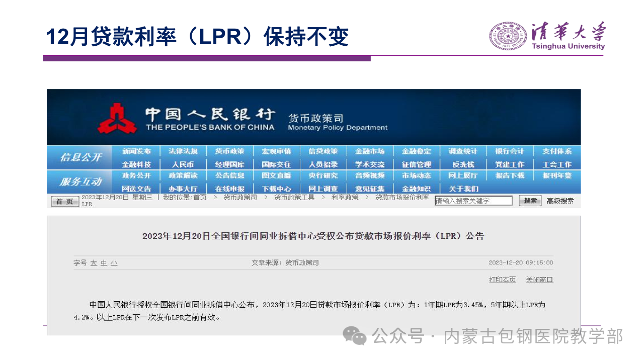Click 贷款市场报价利率 in the breadcrumb
Viewport: 644px width, 362px height.
pyautogui.click(x=403, y=198)
